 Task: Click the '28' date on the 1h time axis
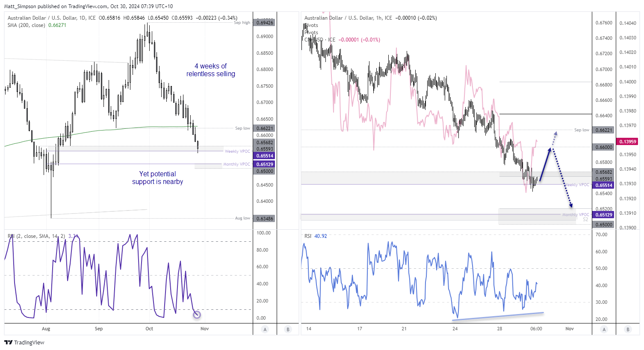point(499,329)
